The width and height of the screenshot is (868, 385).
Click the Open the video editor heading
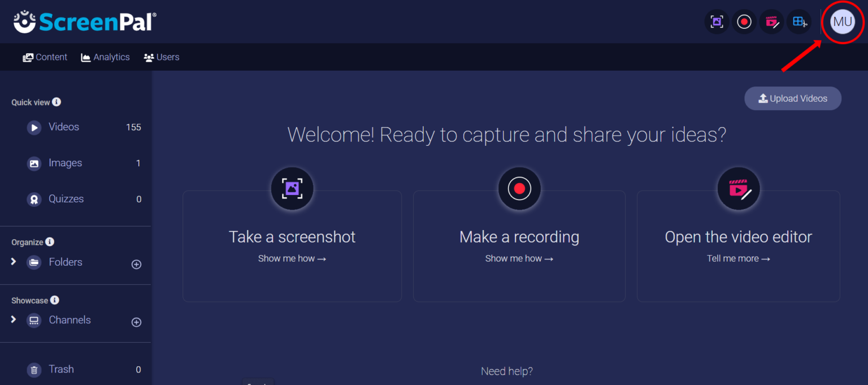point(739,236)
